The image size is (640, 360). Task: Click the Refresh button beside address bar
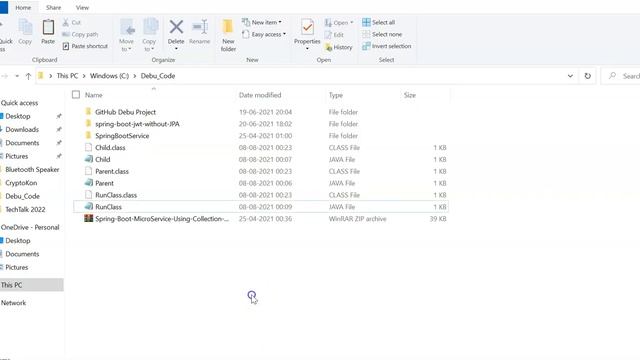(x=587, y=76)
